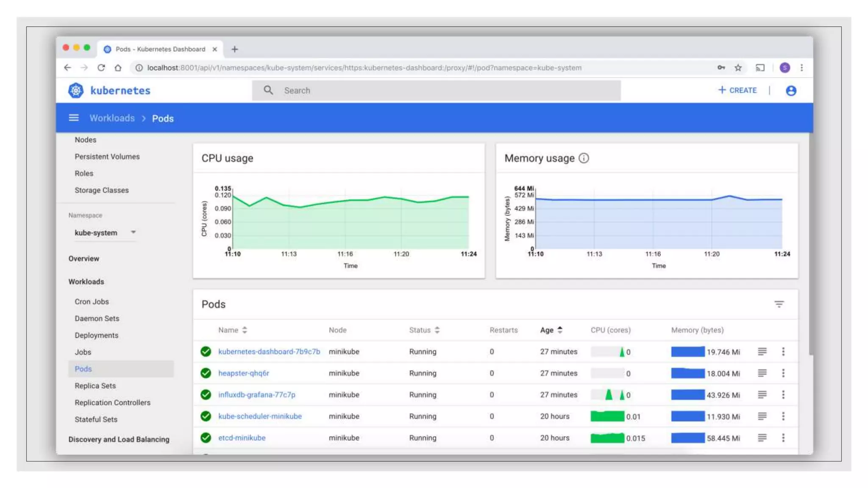Open actions menu for heapster-qhq6r pod
The height and width of the screenshot is (488, 868).
[783, 373]
